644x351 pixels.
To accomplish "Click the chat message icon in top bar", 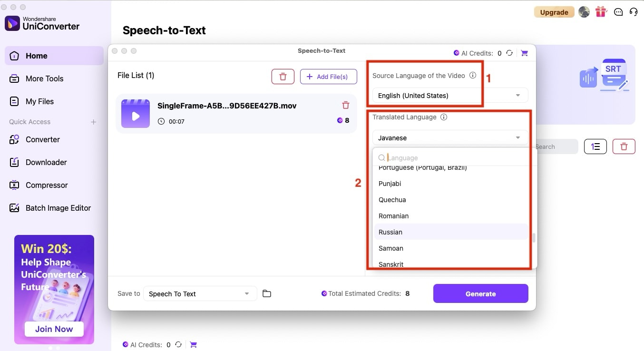I will 618,12.
